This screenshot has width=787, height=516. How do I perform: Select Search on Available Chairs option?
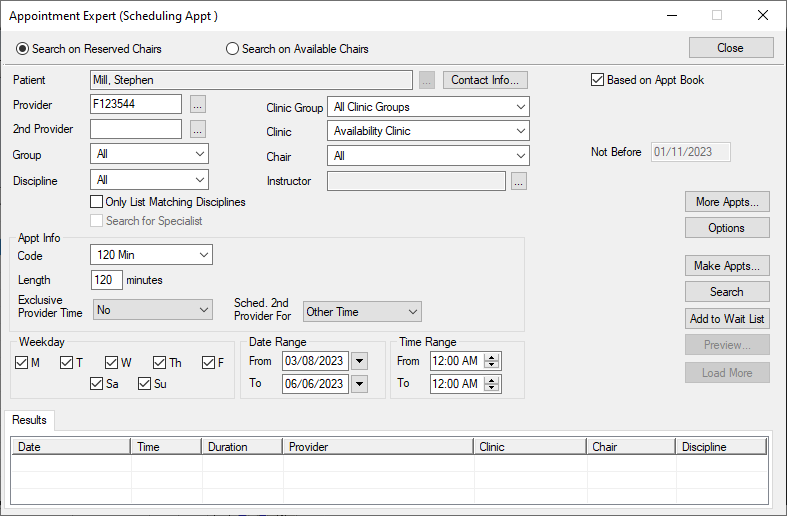pos(297,49)
